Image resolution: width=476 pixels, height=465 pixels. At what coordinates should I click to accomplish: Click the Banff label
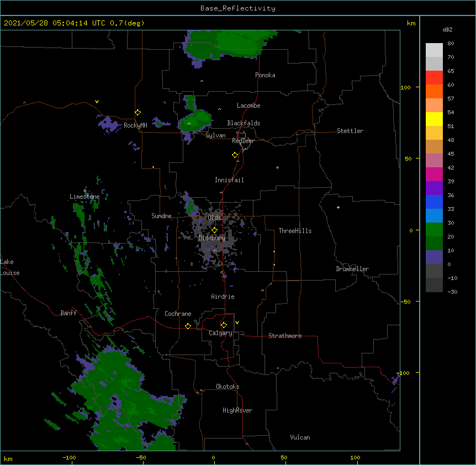[x=68, y=313]
